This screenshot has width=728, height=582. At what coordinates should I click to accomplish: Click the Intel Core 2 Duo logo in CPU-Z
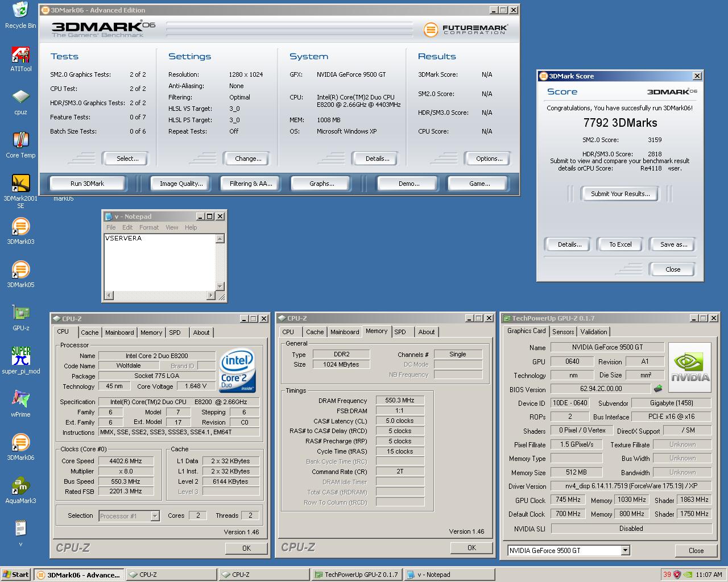(237, 371)
